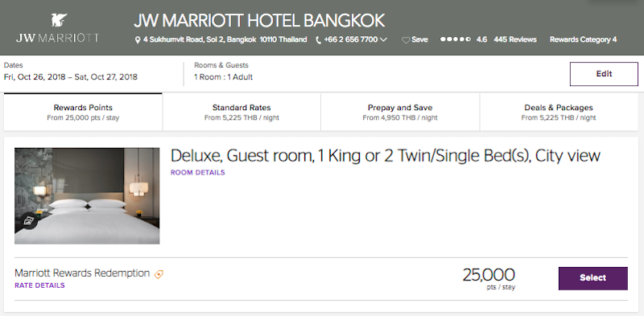Click the orange rate tag icon
Image resolution: width=644 pixels, height=316 pixels.
point(159,274)
